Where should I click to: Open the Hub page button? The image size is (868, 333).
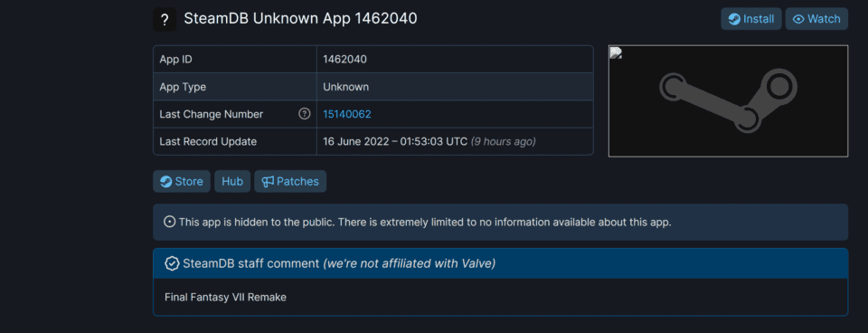coord(232,182)
